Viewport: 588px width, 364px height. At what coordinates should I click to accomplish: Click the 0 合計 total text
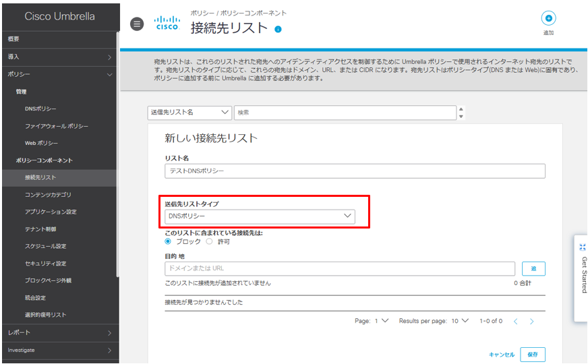(523, 283)
